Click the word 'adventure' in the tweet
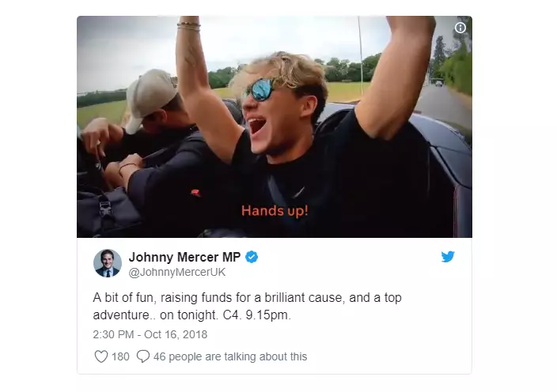 click(121, 315)
